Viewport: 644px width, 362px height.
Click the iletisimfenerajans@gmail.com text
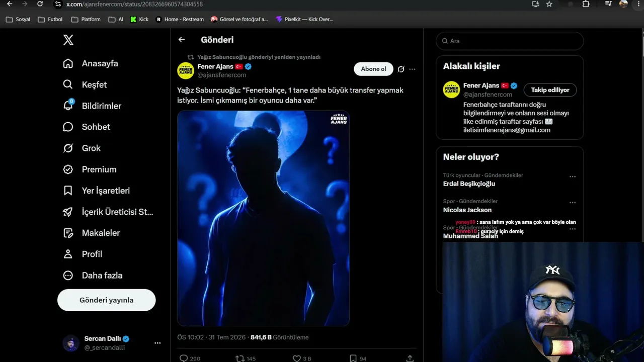click(507, 130)
